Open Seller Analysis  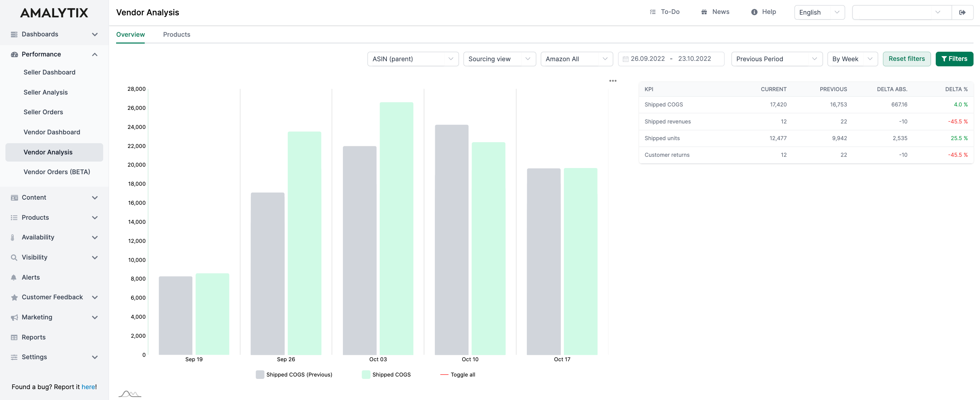tap(46, 92)
